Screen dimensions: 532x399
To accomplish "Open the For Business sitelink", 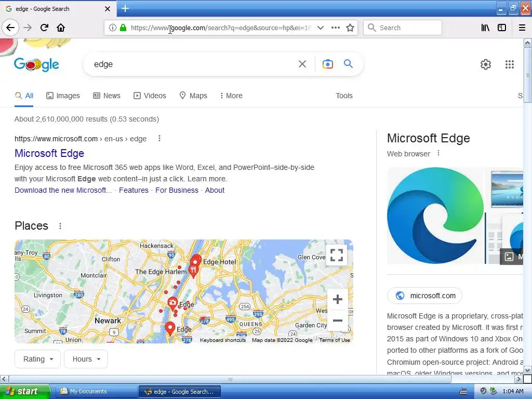I will (177, 190).
